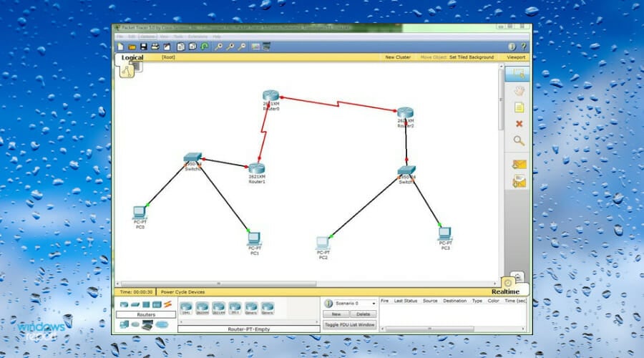The height and width of the screenshot is (358, 644).
Task: Select the WAN Emulation cloud category icon
Action: point(135,325)
